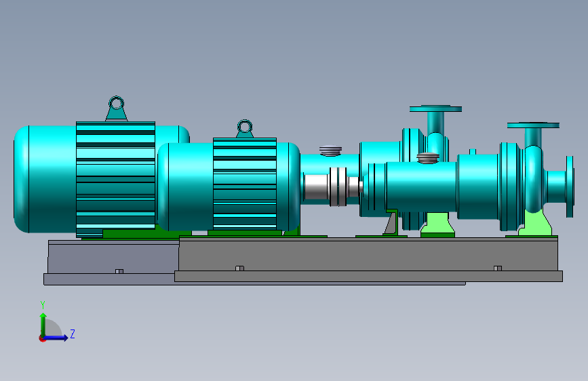Select the grey filler plug on the rear pump housing
Viewport: 588px width, 381px height.
tap(330, 151)
